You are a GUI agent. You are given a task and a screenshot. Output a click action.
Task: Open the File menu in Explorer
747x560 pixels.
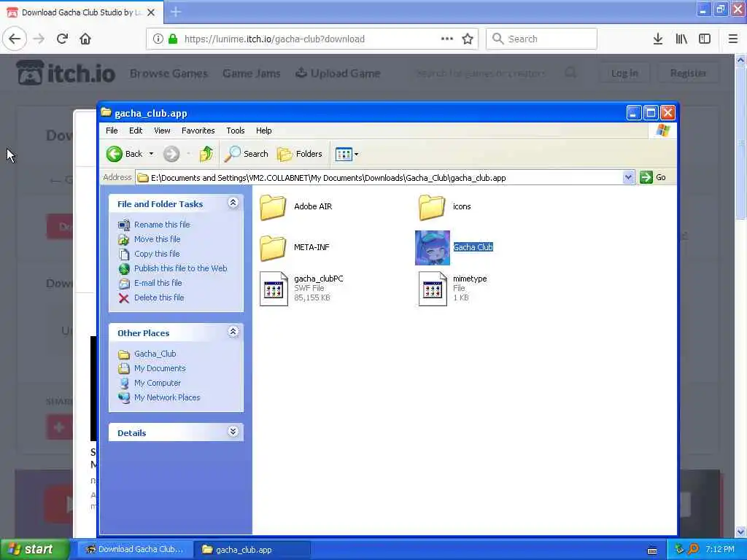[x=112, y=131]
